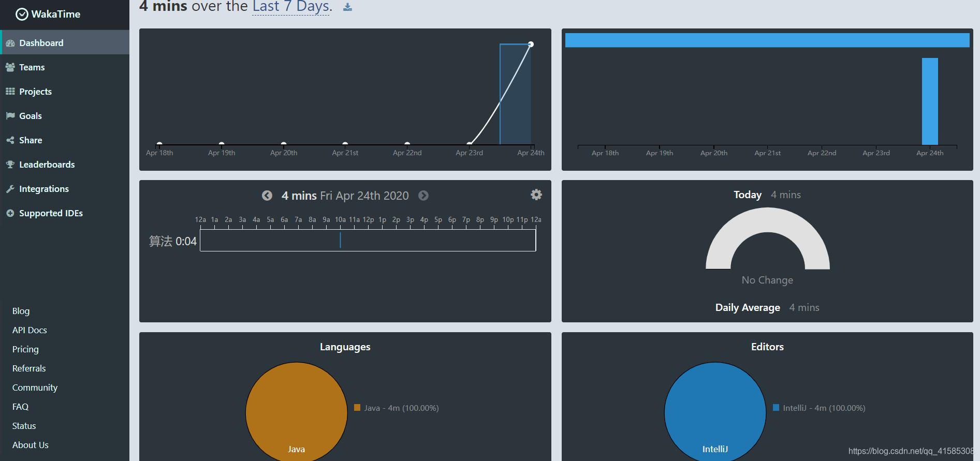Open Goals menu item

click(x=65, y=116)
